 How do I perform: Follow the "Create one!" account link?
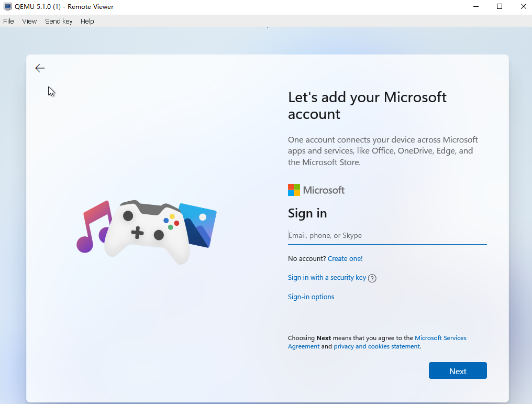[345, 259]
